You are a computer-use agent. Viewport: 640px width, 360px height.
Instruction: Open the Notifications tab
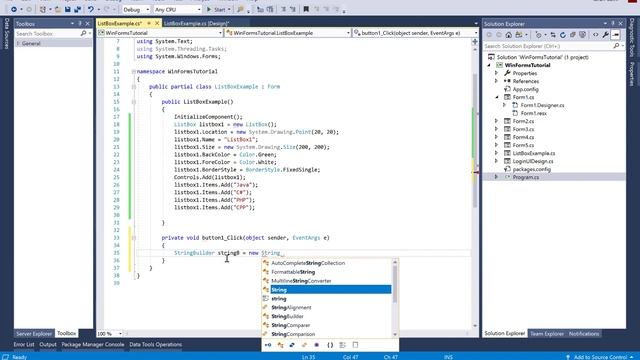584,334
